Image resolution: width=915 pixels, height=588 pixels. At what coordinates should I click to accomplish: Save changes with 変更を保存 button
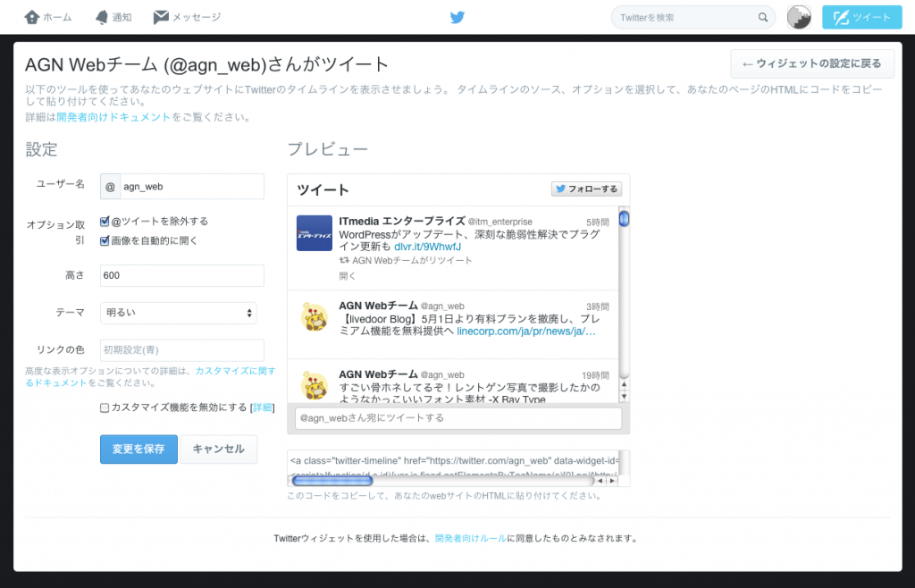coord(139,449)
